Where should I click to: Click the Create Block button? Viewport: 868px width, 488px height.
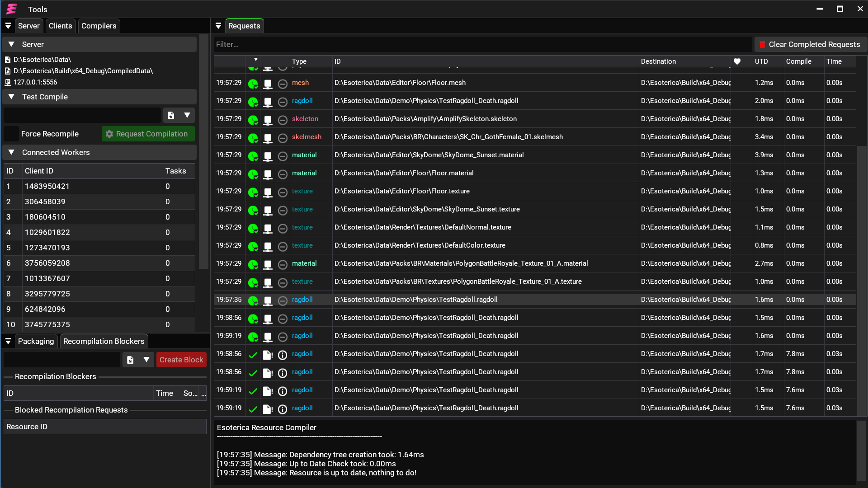coord(181,360)
